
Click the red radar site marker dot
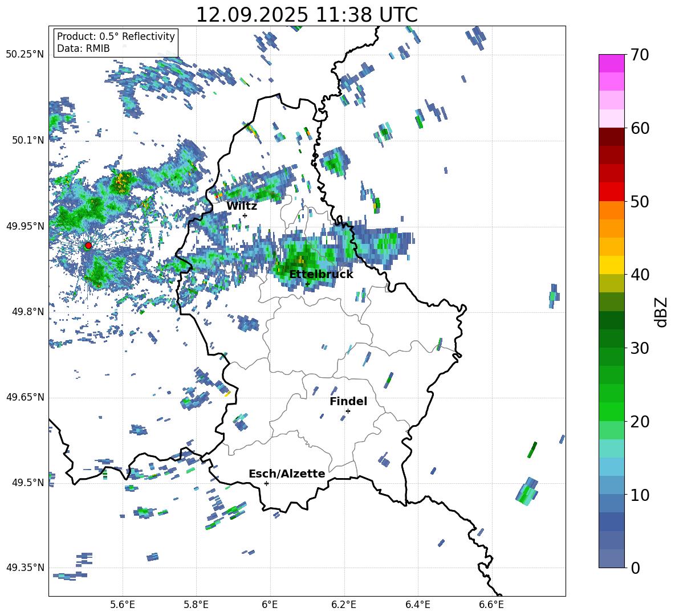click(88, 246)
